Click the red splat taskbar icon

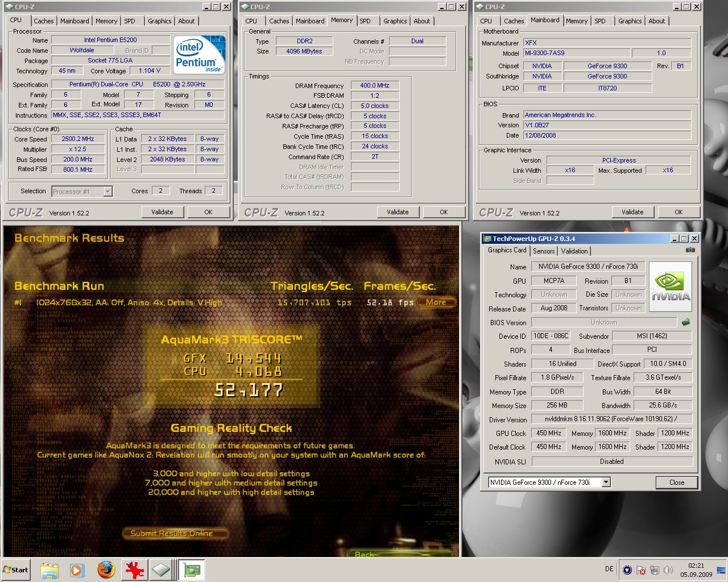[134, 569]
